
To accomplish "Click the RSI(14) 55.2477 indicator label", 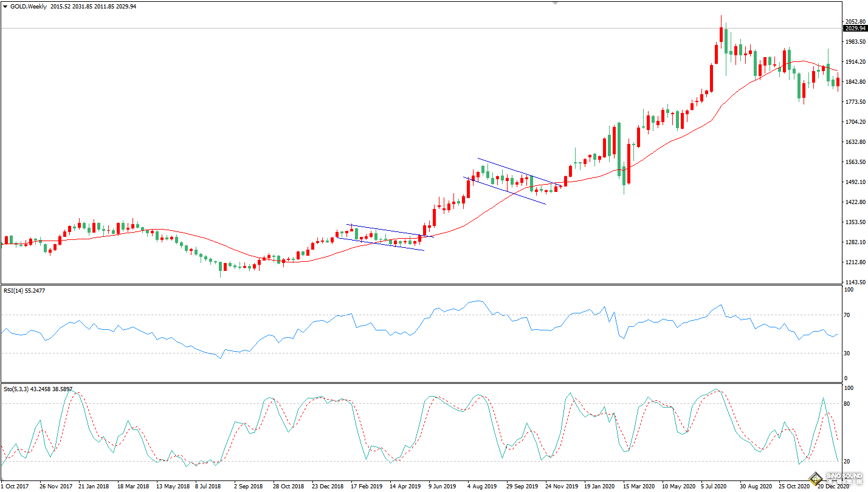I will 24,291.
